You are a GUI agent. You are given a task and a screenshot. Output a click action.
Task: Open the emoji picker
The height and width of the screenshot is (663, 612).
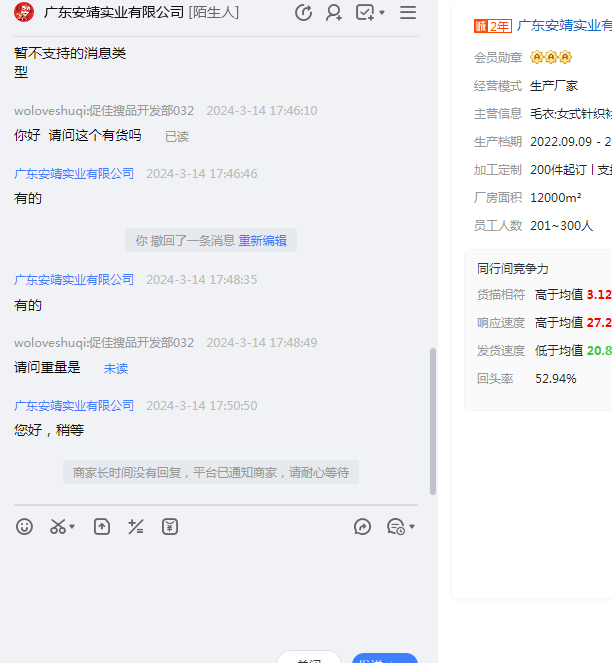25,526
